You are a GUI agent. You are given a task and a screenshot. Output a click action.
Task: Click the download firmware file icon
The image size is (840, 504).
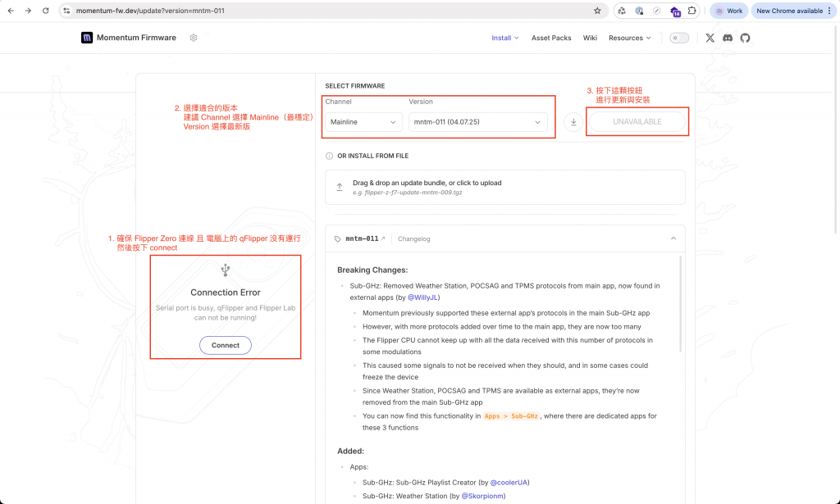573,122
